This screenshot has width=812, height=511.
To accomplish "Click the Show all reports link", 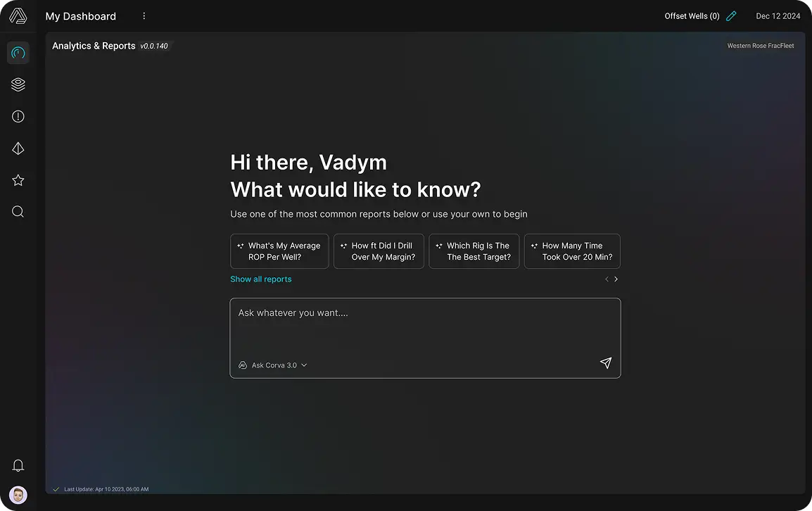I will pos(260,279).
